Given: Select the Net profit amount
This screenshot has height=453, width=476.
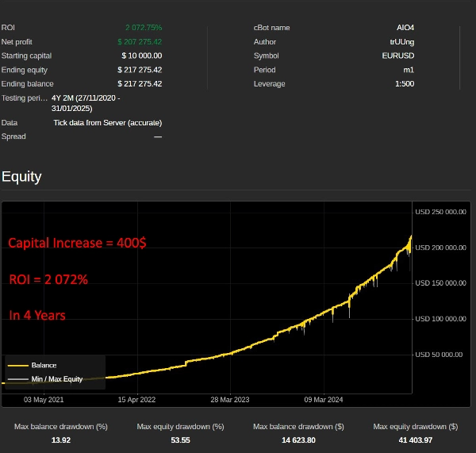Looking at the screenshot, I should [x=140, y=41].
